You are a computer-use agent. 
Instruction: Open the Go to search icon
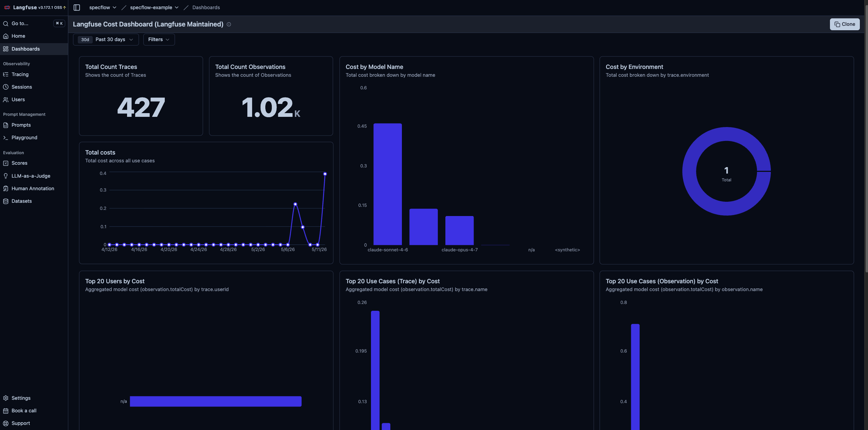6,23
